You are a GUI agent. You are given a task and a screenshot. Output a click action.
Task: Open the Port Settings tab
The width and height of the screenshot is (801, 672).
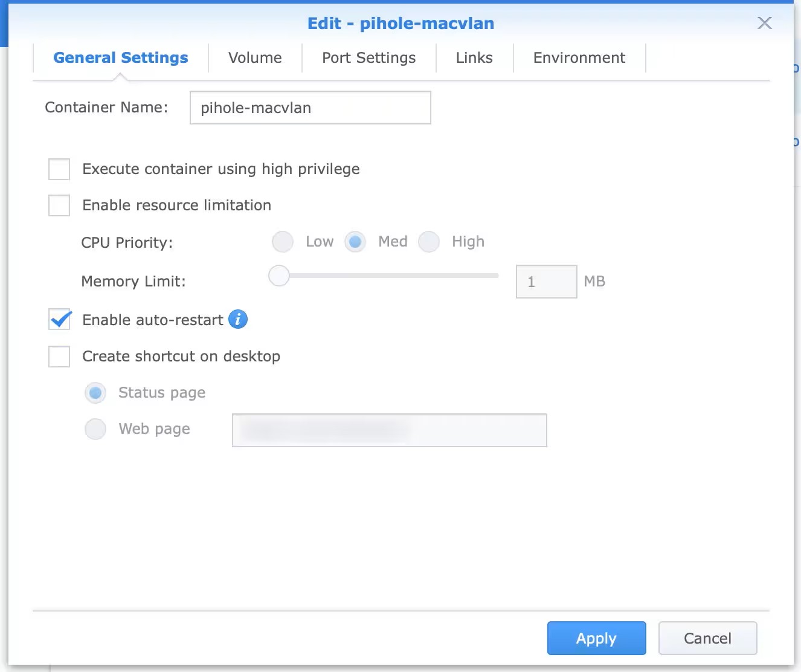click(x=368, y=58)
